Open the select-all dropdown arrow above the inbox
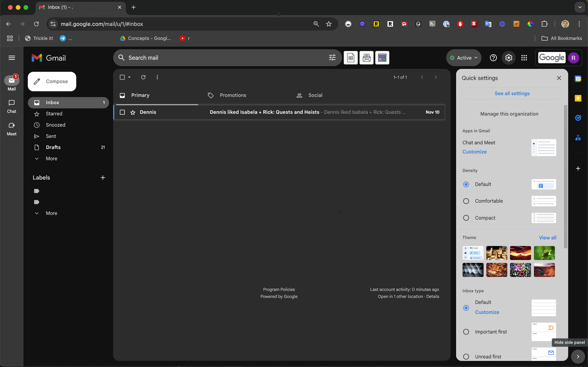This screenshot has width=588, height=367. [x=129, y=77]
